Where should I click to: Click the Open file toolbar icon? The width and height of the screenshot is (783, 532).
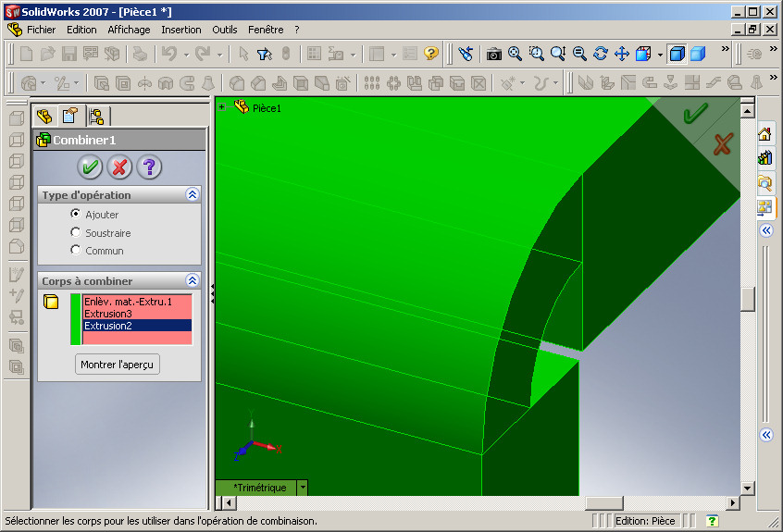(x=47, y=54)
